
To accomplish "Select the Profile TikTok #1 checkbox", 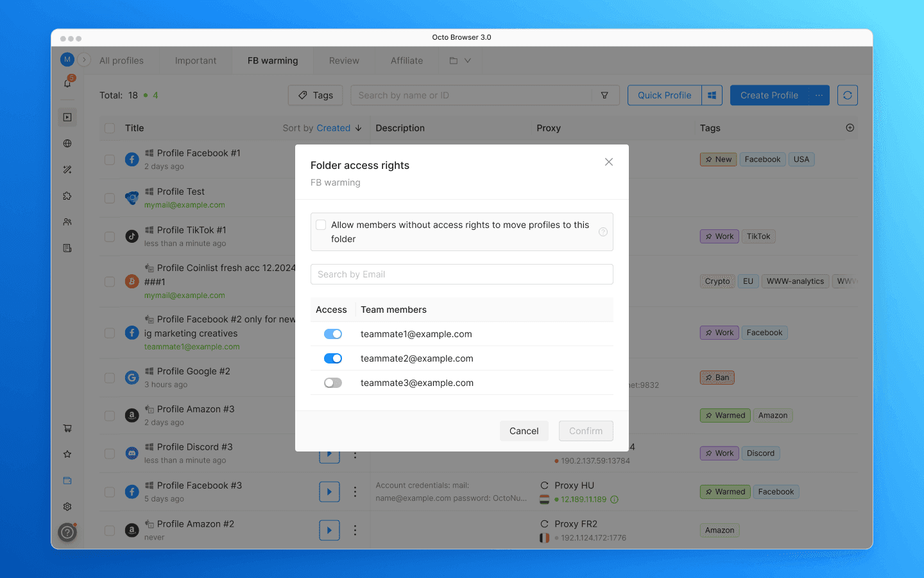I will coord(110,236).
